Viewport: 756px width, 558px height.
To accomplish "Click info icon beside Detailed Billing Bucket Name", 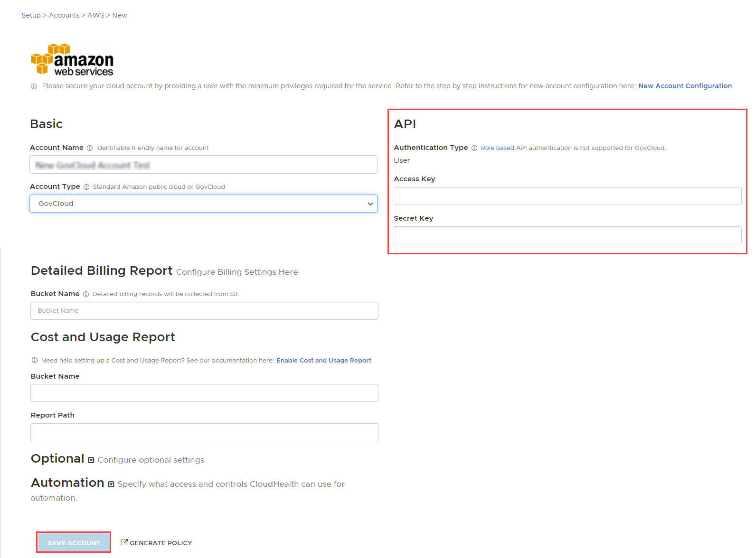I will tap(86, 294).
